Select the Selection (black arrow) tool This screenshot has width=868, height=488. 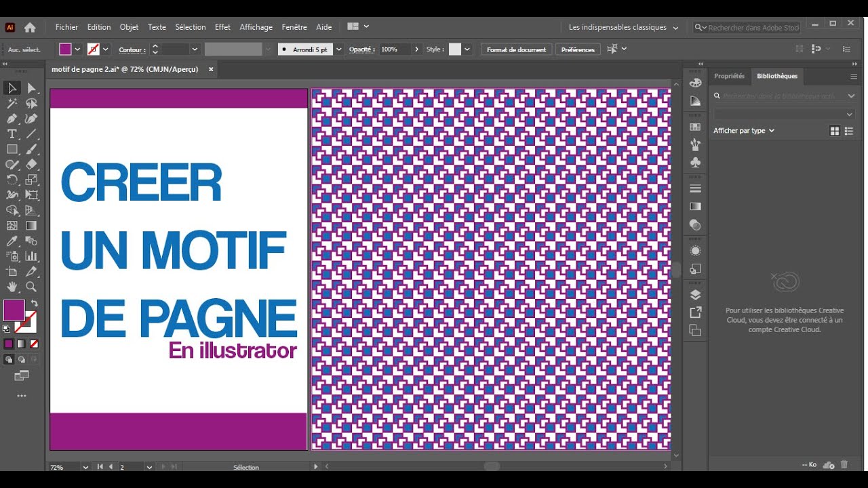[12, 88]
